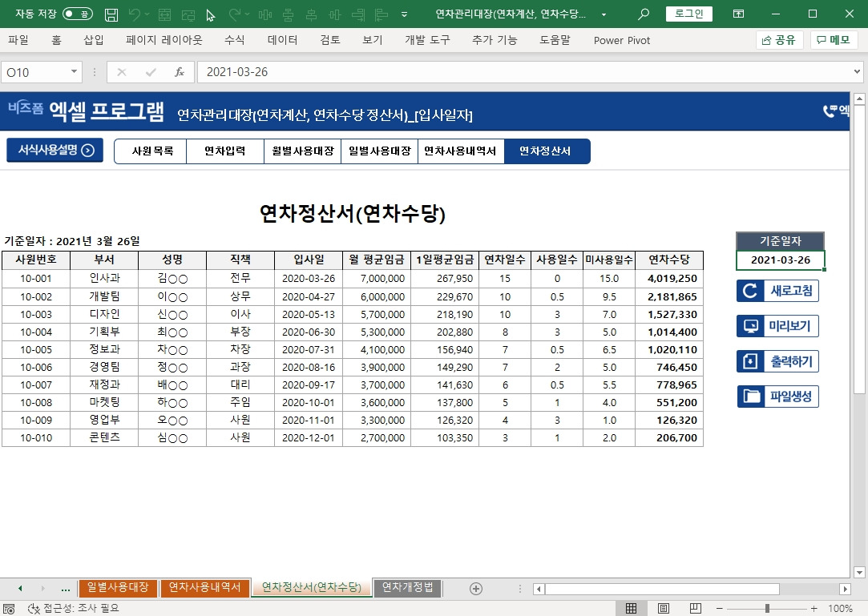Open the Name Box dropdown arrow

(75, 71)
